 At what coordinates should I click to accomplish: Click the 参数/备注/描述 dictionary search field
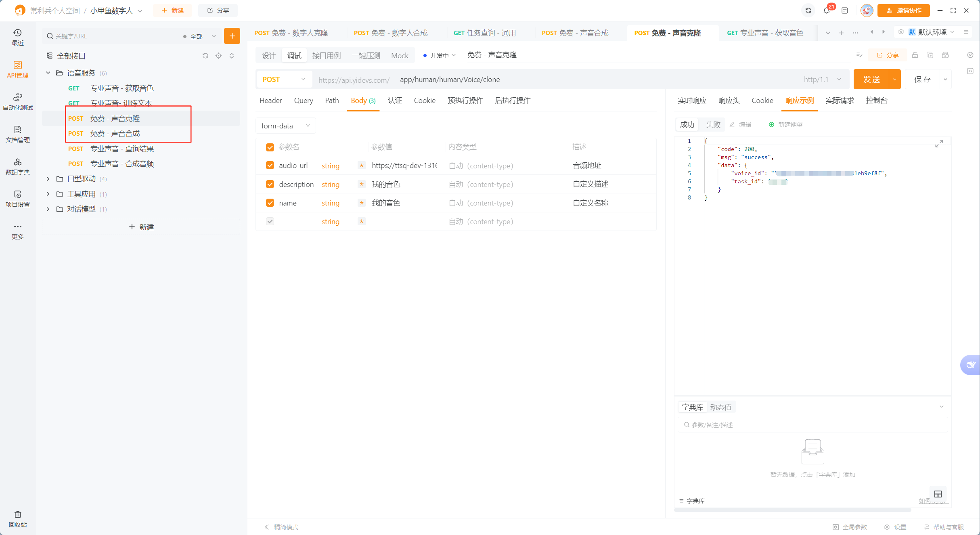[x=812, y=425]
